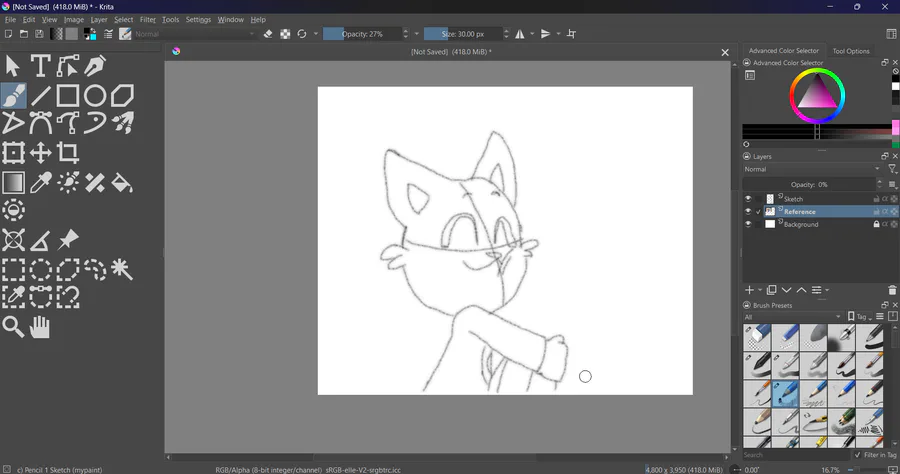Image resolution: width=900 pixels, height=474 pixels.
Task: Select the Contiguous Selection magic wand tool
Action: pos(122,270)
